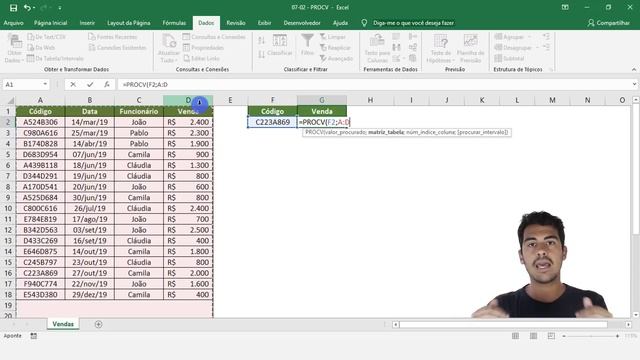
Task: Click the Select All corner triangle
Action: click(x=11, y=100)
